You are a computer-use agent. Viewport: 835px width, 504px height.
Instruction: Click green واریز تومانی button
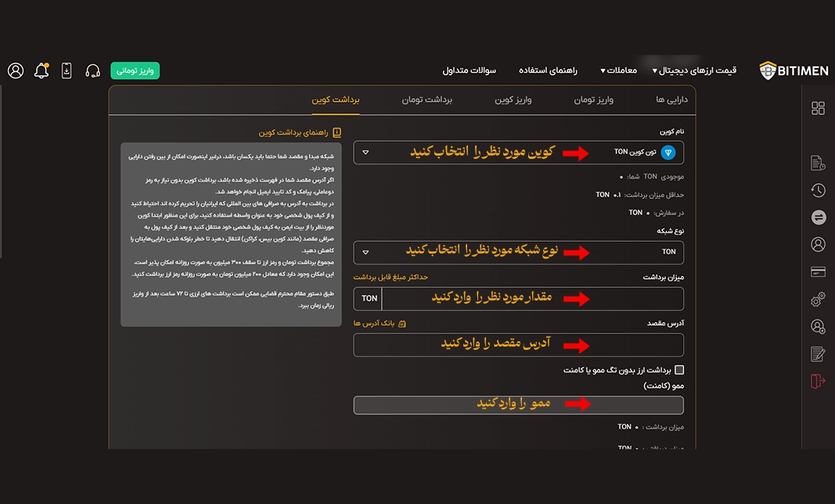135,70
